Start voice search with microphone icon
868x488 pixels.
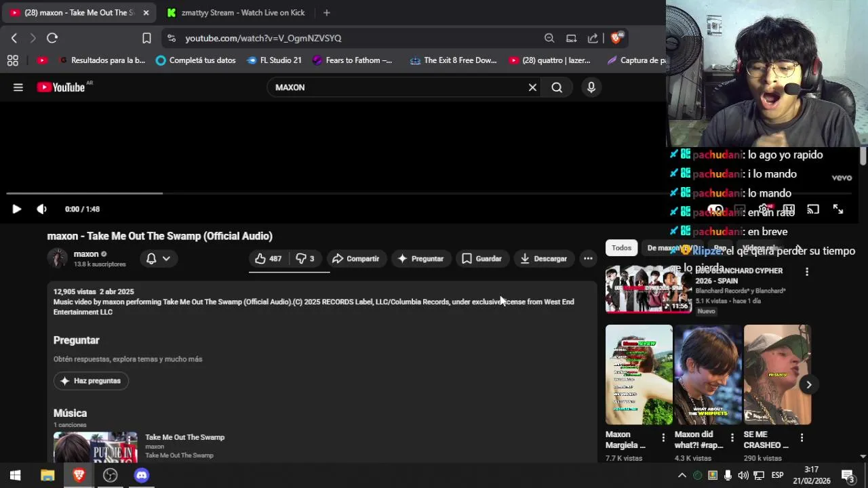[591, 87]
